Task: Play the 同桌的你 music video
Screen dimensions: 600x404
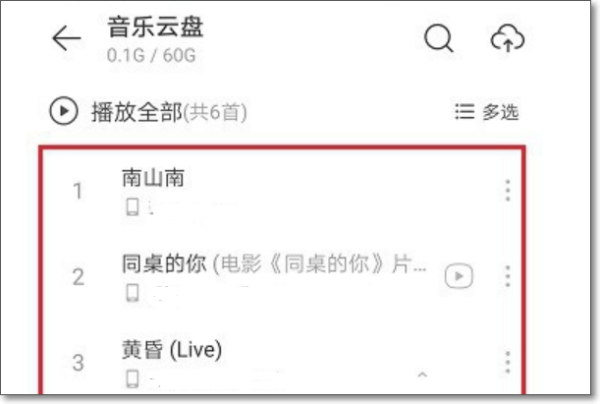Action: [x=459, y=276]
